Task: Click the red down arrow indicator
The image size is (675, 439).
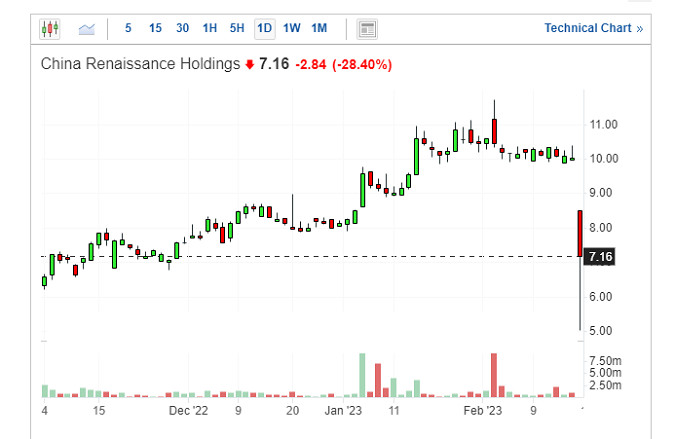Action: [x=250, y=65]
